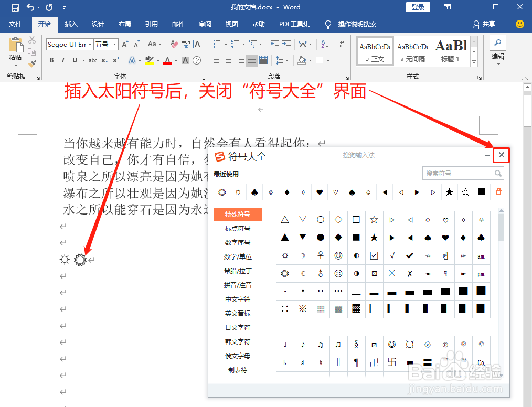The image size is (532, 407).
Task: Apply superscript formatting
Action: click(116, 60)
